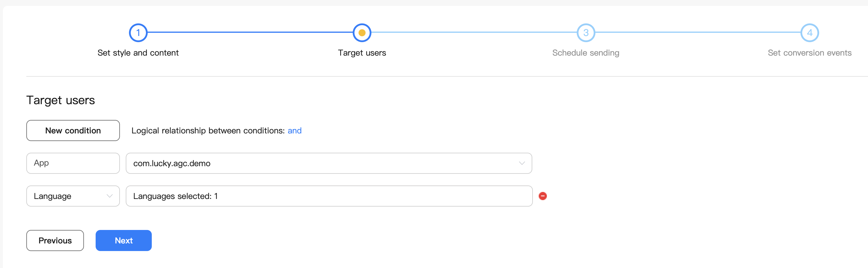The image size is (868, 268).
Task: Click the 'and' logical relationship link
Action: click(294, 130)
